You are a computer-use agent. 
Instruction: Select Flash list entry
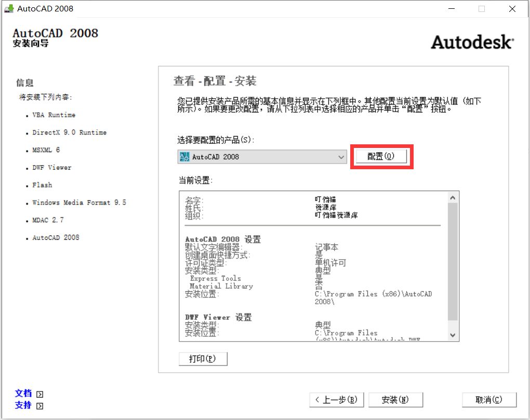[x=42, y=185]
